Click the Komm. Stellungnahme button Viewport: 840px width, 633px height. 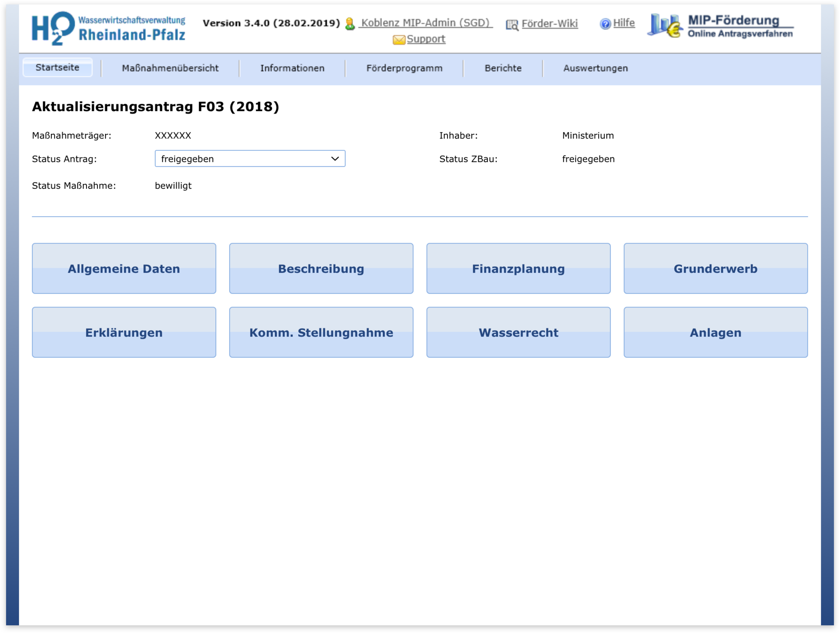[x=321, y=332]
